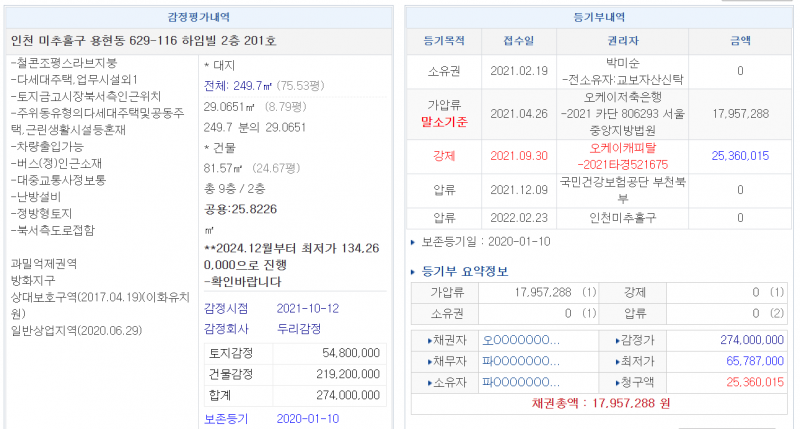
Task: Click the appraisal date 2021-10-12
Action: click(309, 307)
